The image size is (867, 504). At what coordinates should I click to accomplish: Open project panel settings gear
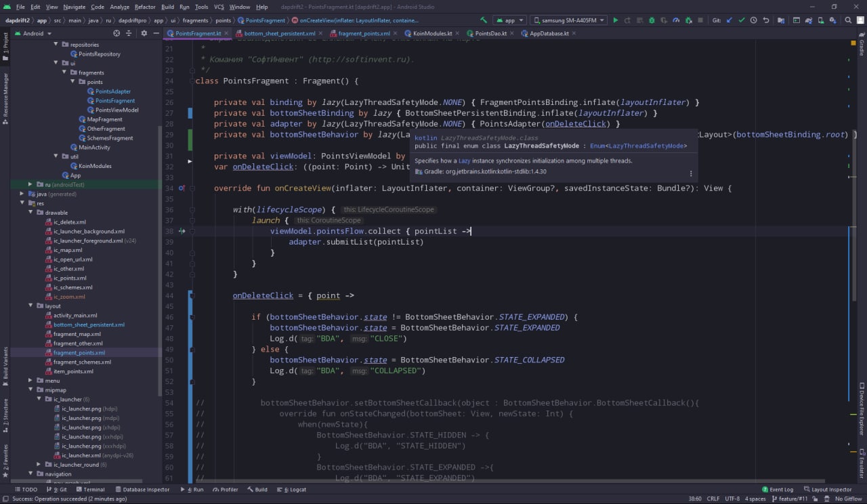[143, 33]
